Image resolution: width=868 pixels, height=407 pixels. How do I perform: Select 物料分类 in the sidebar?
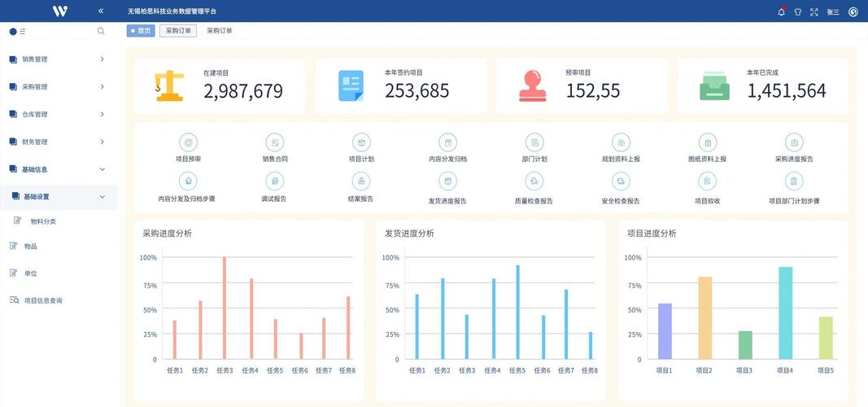(x=42, y=221)
